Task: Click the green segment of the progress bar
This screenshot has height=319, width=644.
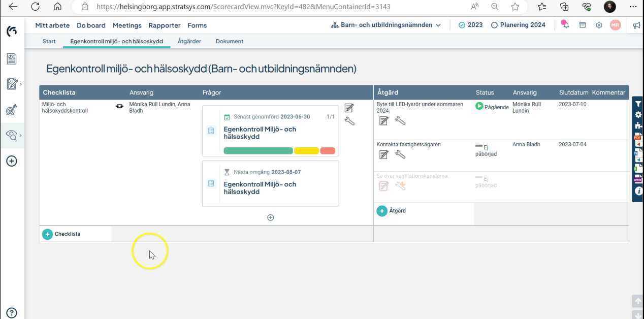Action: point(258,150)
